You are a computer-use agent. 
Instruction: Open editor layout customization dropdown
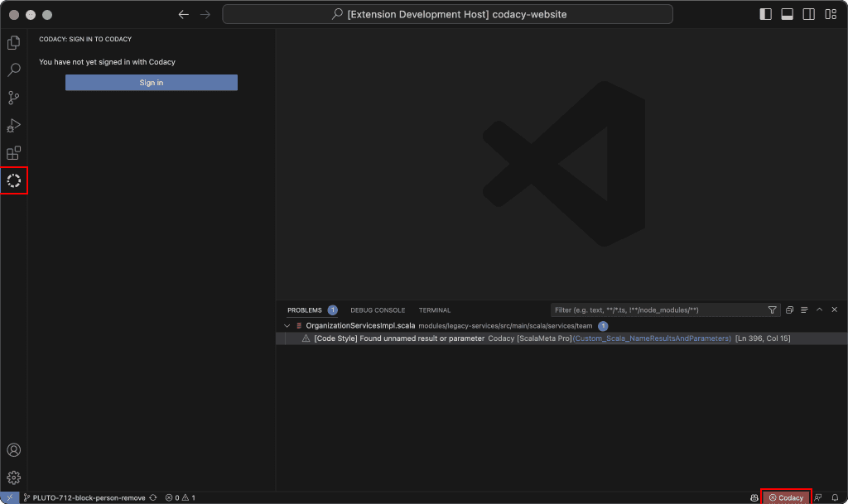coord(830,13)
